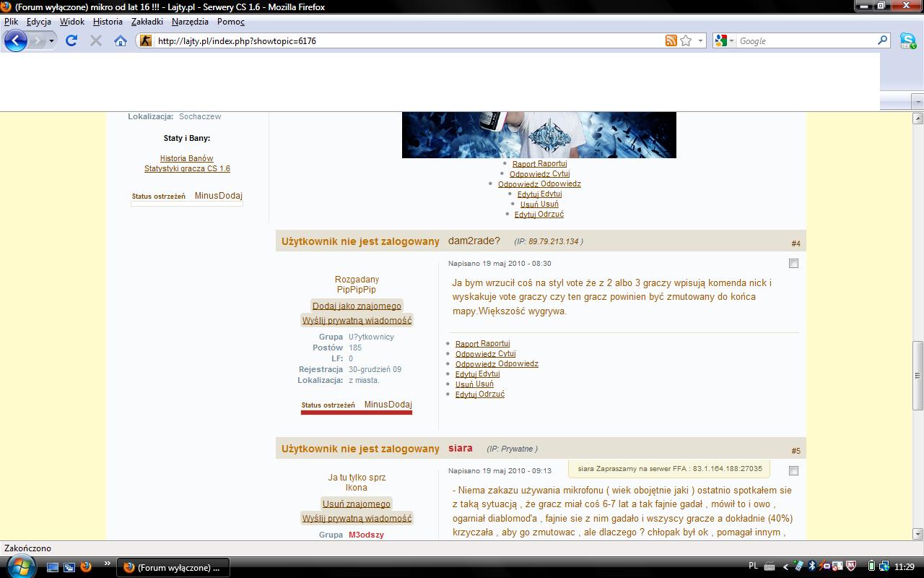Viewport: 924px width, 578px height.
Task: Click the Firefox Back navigation button
Action: pos(15,40)
